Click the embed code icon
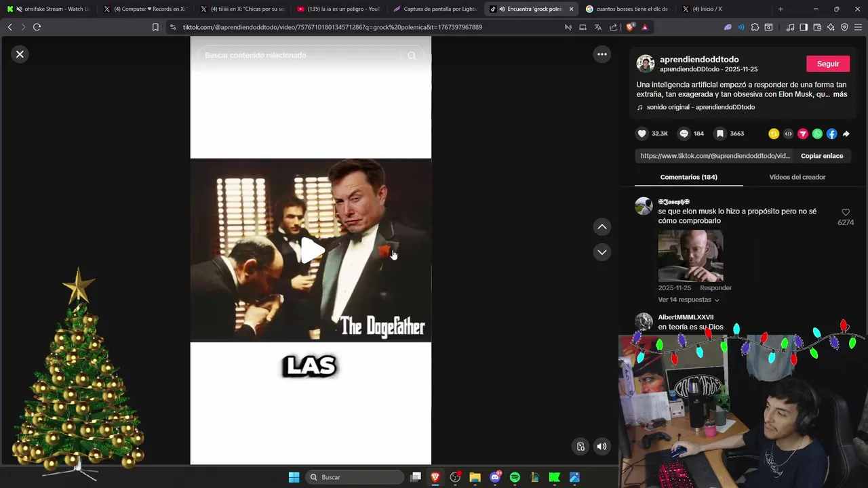 click(x=788, y=134)
